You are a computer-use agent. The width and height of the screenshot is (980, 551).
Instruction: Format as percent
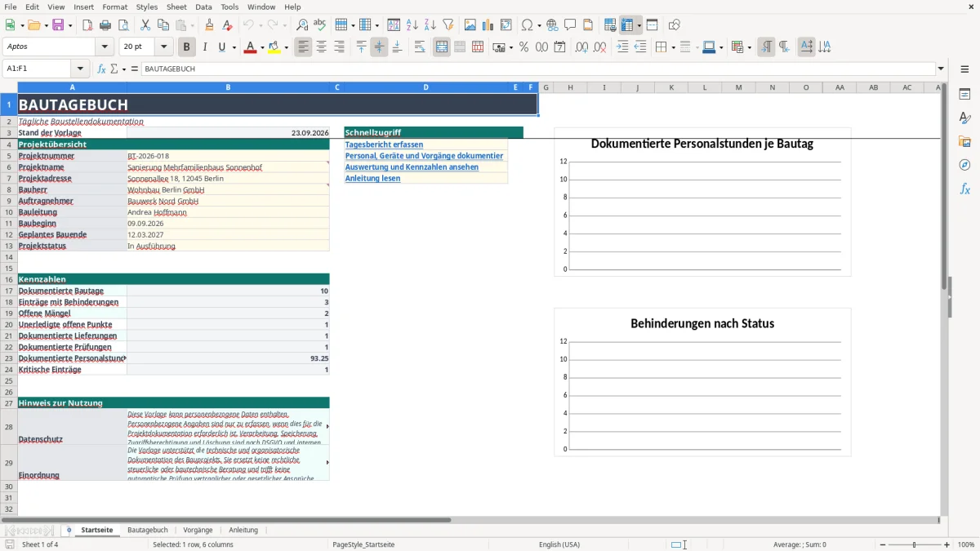[x=523, y=47]
